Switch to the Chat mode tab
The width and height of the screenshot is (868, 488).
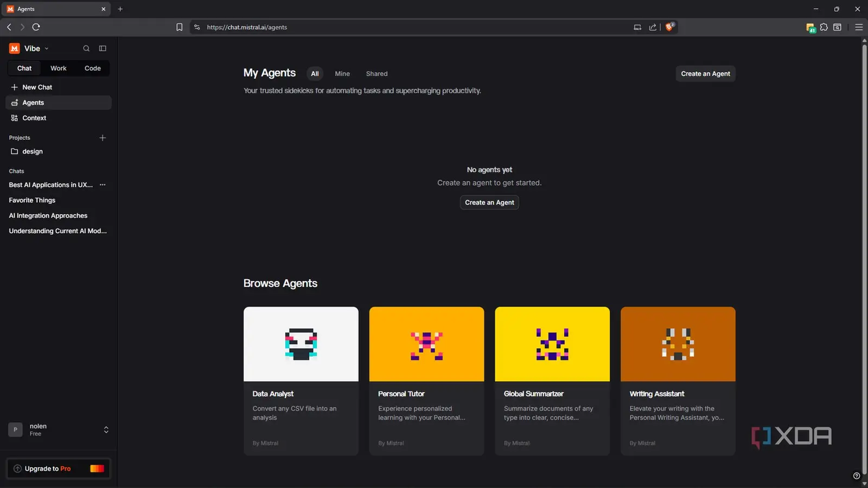coord(24,68)
